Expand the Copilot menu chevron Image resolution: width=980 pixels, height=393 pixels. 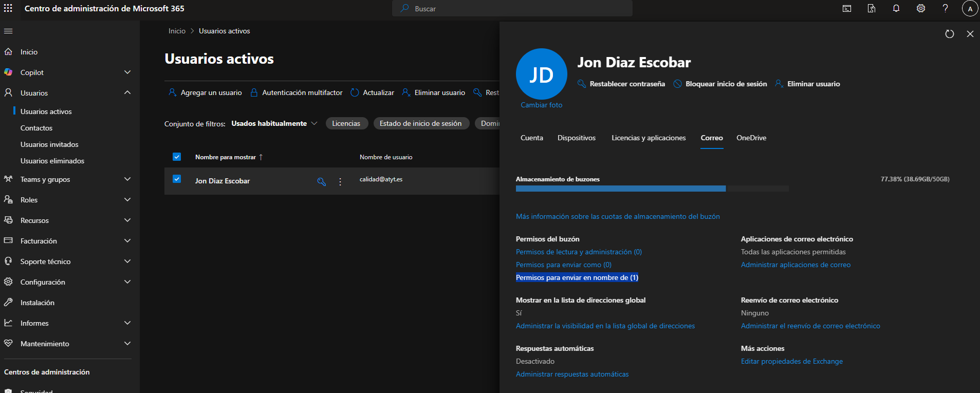point(127,72)
